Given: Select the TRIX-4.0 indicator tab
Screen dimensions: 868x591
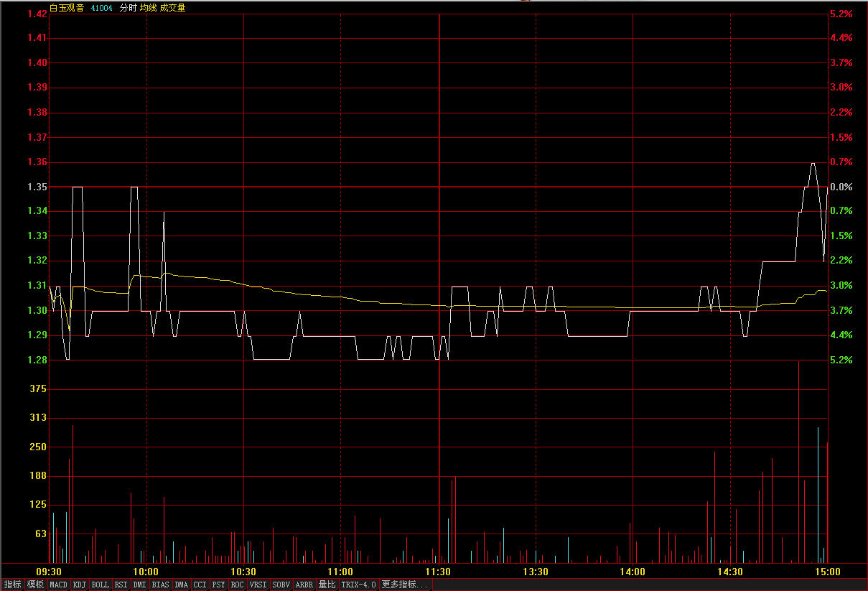Looking at the screenshot, I should [359, 585].
